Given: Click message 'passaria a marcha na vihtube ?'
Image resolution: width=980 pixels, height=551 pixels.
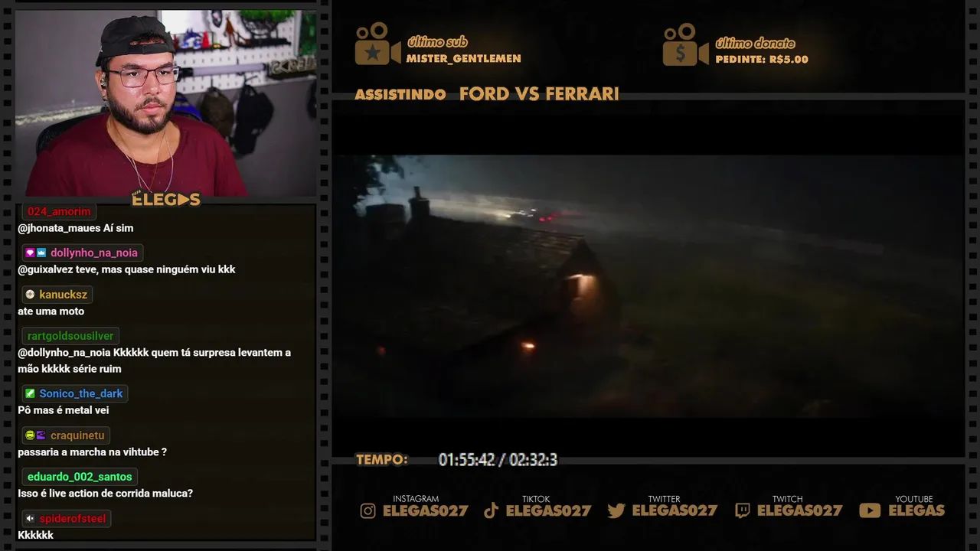Looking at the screenshot, I should pos(92,452).
